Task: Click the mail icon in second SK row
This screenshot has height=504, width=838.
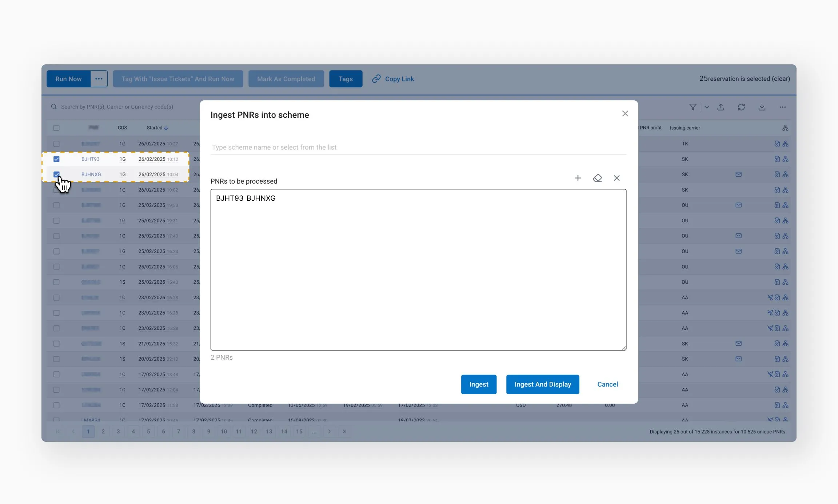Action: point(738,175)
